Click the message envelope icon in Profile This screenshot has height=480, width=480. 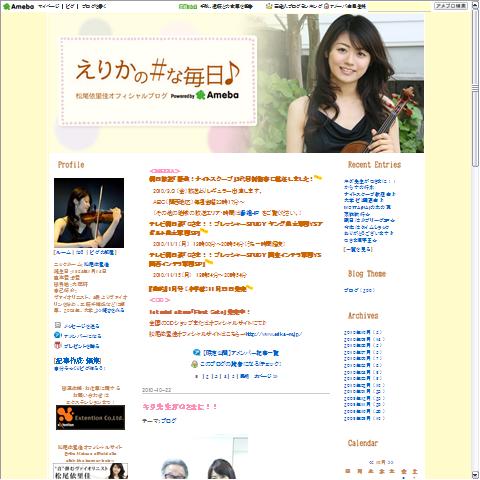(58, 325)
